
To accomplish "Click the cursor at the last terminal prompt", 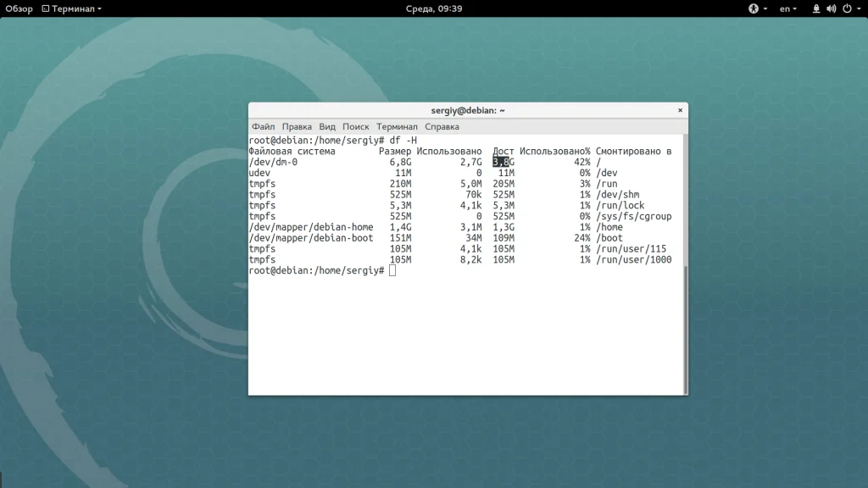I will pyautogui.click(x=392, y=270).
